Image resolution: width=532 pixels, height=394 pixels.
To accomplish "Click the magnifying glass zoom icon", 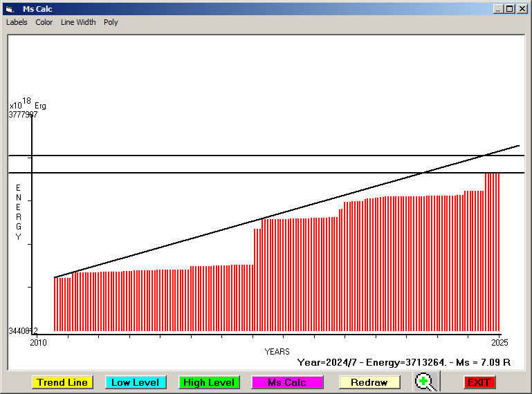I will [425, 382].
